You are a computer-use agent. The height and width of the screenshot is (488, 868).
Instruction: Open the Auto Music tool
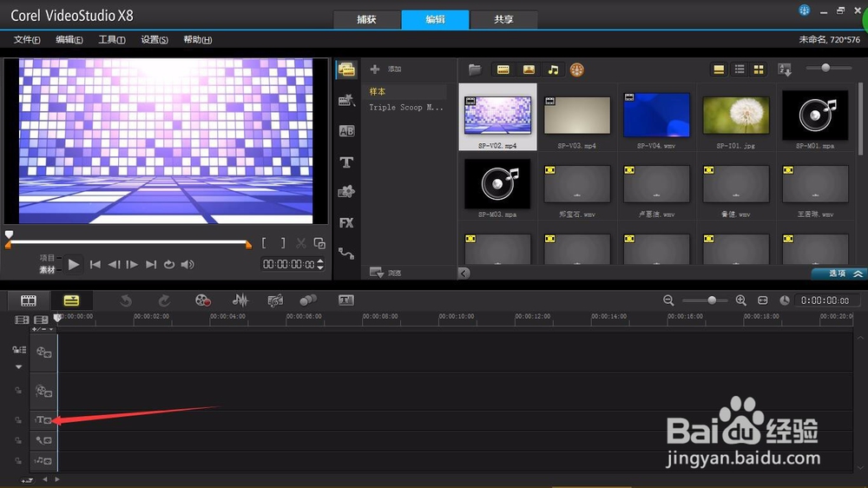point(275,300)
